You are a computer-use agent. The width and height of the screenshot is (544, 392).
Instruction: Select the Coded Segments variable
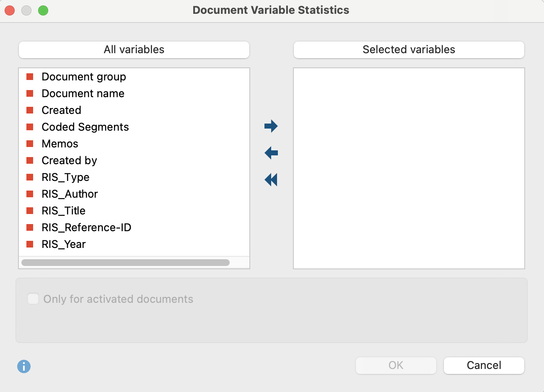click(85, 126)
